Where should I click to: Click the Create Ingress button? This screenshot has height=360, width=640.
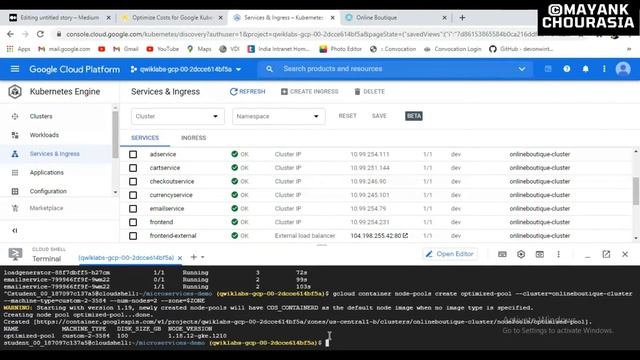(x=309, y=91)
